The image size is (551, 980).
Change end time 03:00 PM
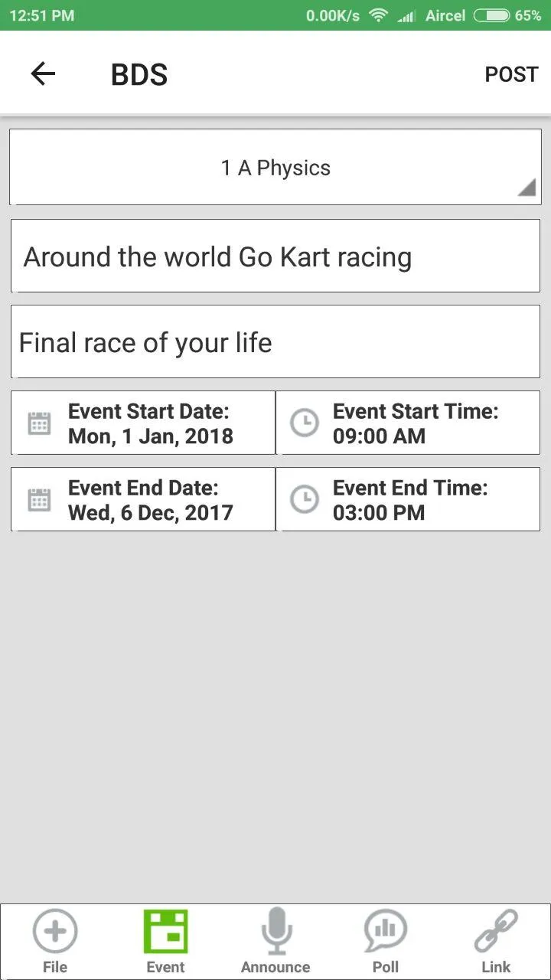point(379,513)
